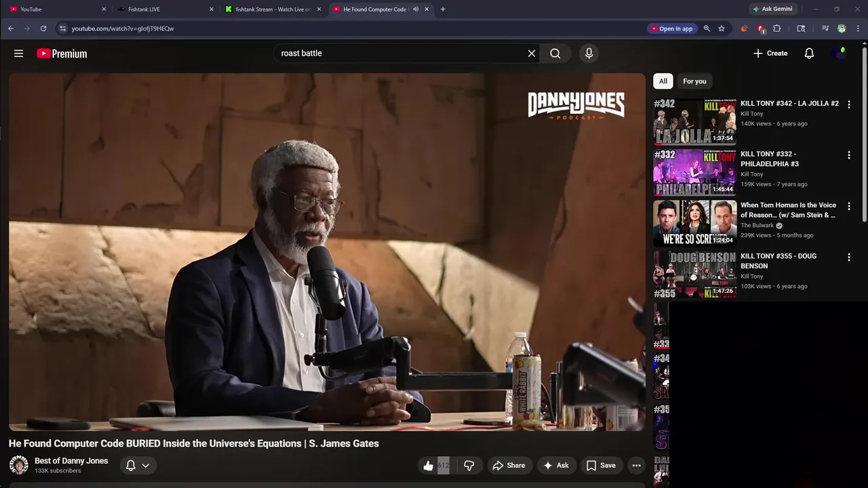
Task: Open the orange acorn extension icon
Action: 744,28
